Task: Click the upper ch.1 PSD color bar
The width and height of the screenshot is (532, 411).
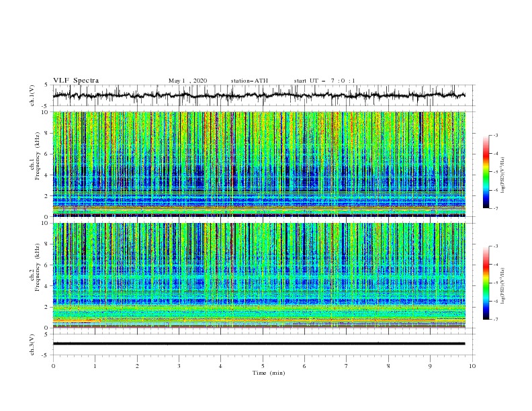Action: click(486, 172)
